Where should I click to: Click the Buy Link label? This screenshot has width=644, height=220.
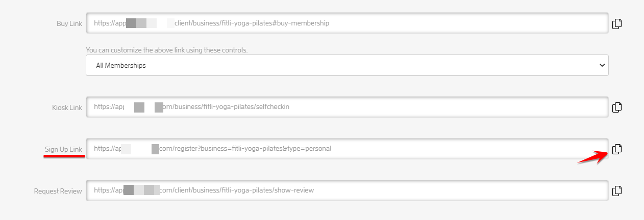[69, 24]
